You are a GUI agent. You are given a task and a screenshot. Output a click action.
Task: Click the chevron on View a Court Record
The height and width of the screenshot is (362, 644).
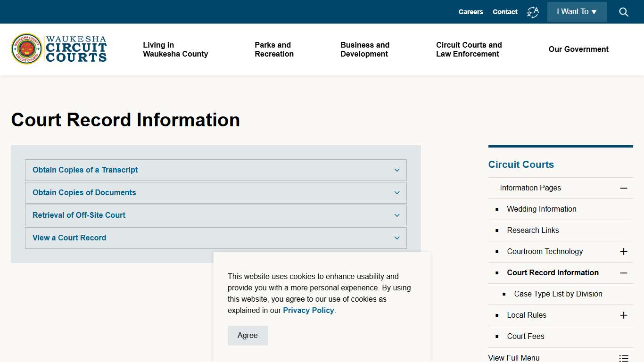coord(396,238)
